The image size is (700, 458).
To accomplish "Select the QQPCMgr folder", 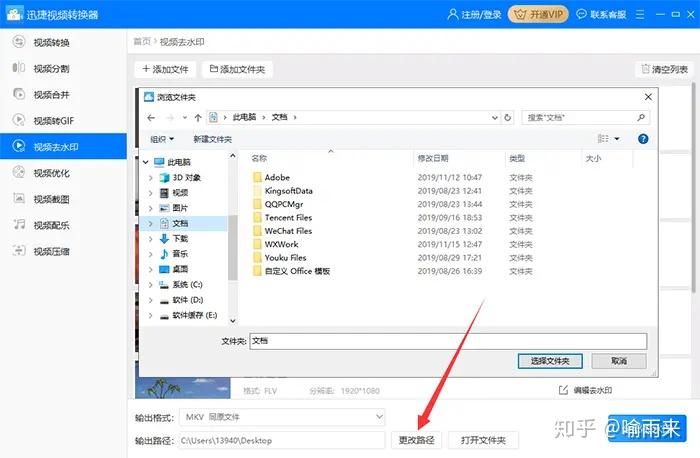I will pyautogui.click(x=284, y=204).
